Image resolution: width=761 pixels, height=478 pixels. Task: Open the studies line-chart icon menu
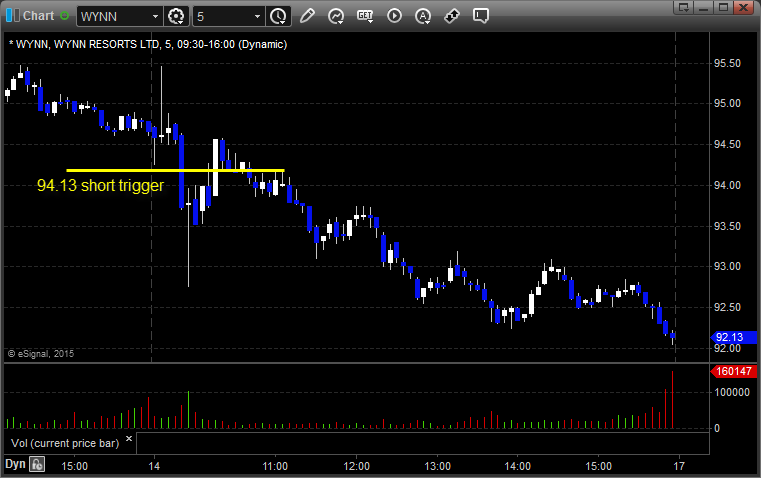click(336, 16)
